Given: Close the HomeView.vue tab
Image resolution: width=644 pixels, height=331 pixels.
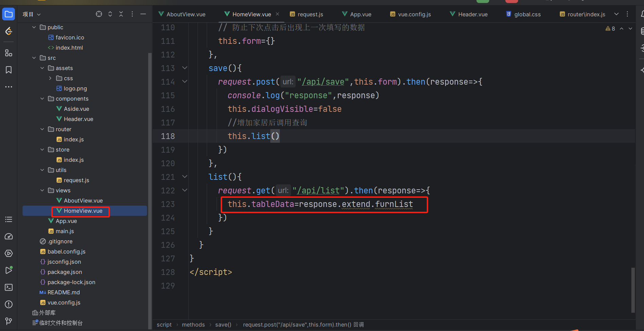Looking at the screenshot, I should pos(277,14).
